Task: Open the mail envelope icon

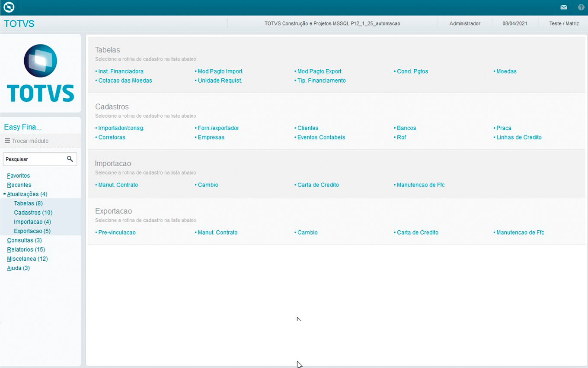Action: (x=564, y=7)
